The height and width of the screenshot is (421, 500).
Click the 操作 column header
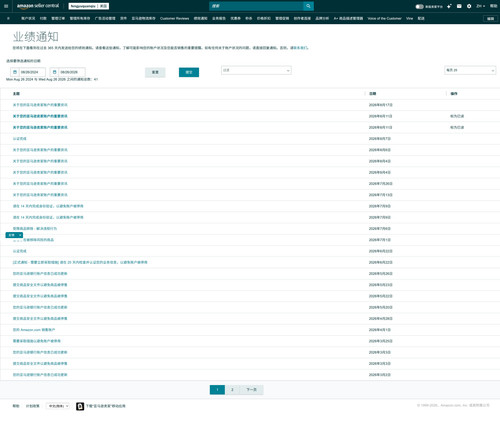(x=454, y=94)
